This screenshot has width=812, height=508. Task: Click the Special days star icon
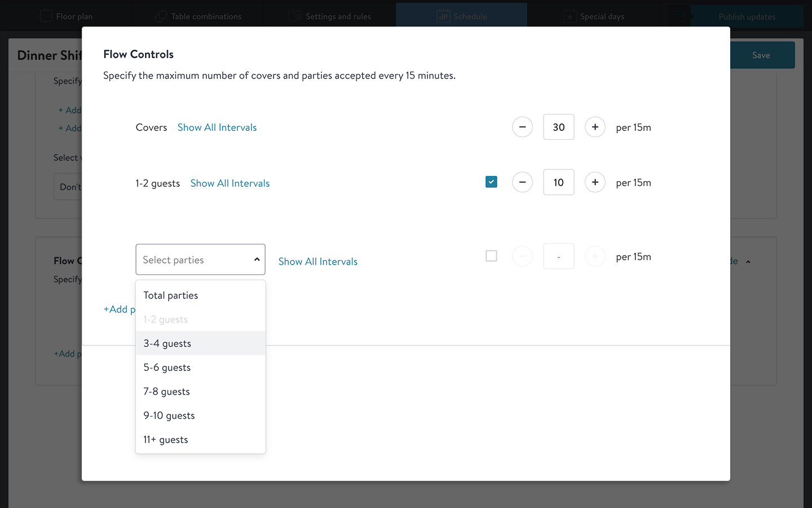(x=570, y=16)
